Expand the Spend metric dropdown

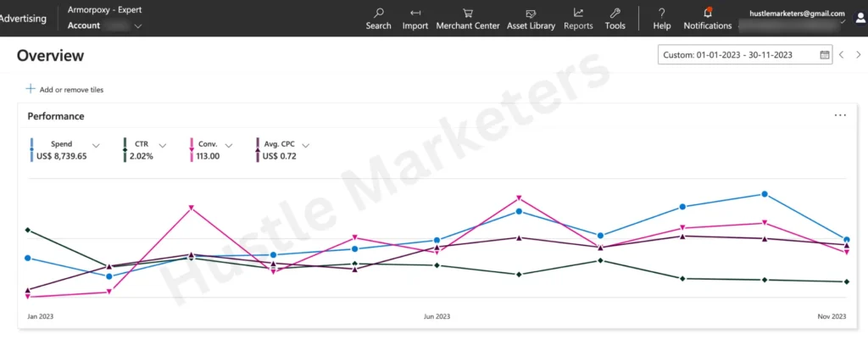coord(96,145)
